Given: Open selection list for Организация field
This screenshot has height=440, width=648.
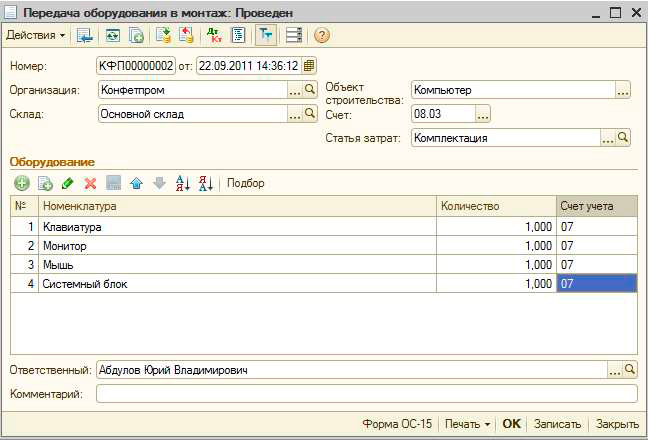Looking at the screenshot, I should 294,90.
